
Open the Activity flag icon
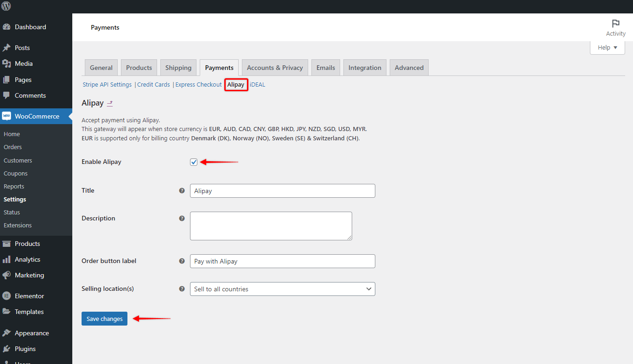coord(616,24)
